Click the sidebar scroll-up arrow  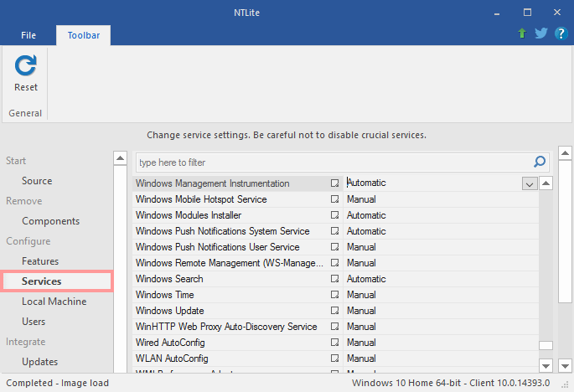pos(120,158)
